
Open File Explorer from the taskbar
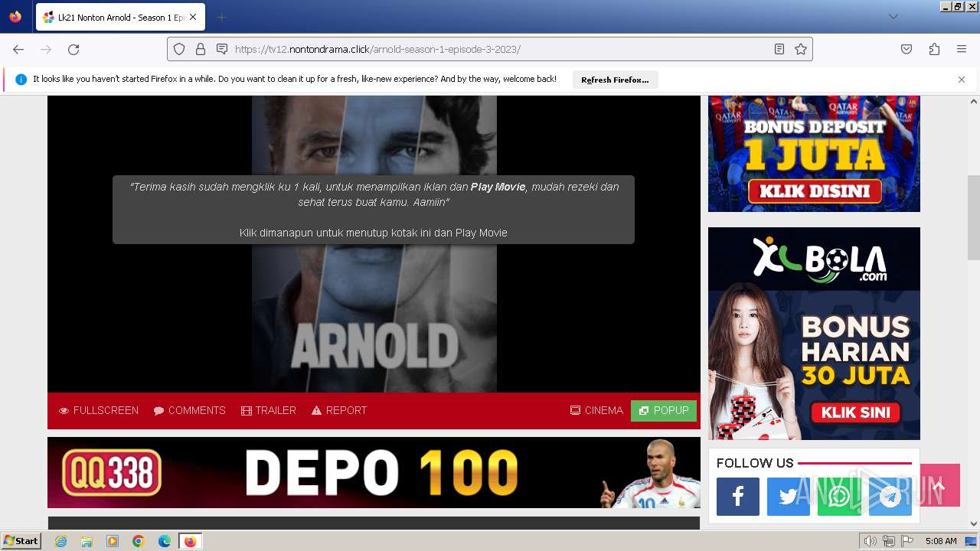point(87,541)
